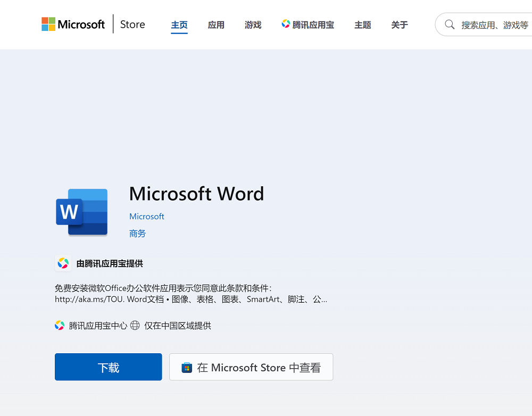Click the Store text link in header
The height and width of the screenshot is (416, 532).
pos(132,24)
